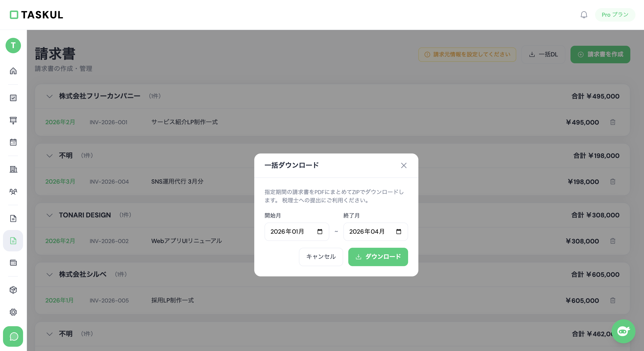Click the キャンセル button

coord(321,257)
